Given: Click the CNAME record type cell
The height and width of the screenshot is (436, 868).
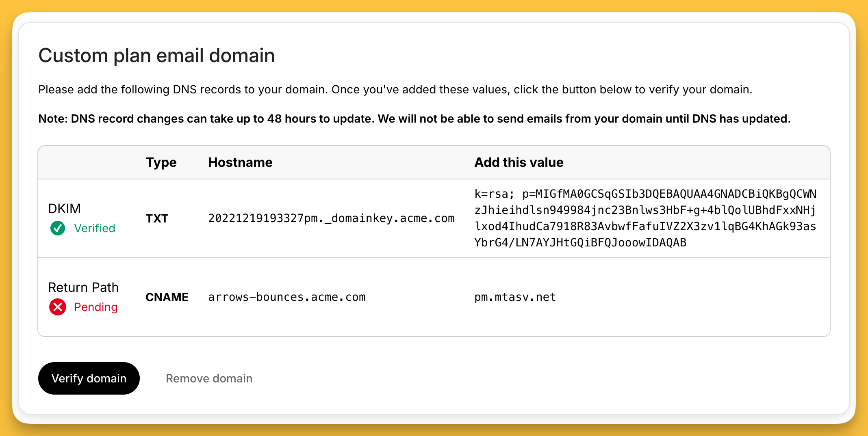Looking at the screenshot, I should click(167, 297).
